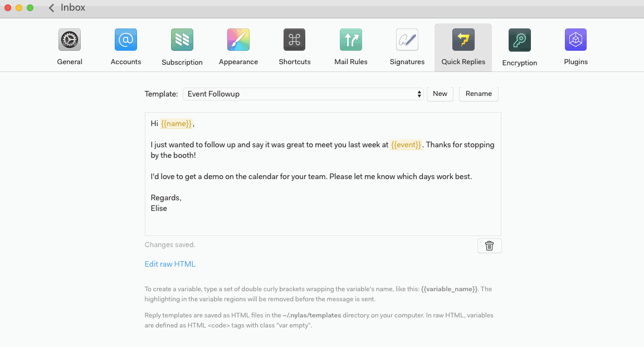This screenshot has height=347, width=644.
Task: Click the Encryption tab label
Action: (x=519, y=63)
